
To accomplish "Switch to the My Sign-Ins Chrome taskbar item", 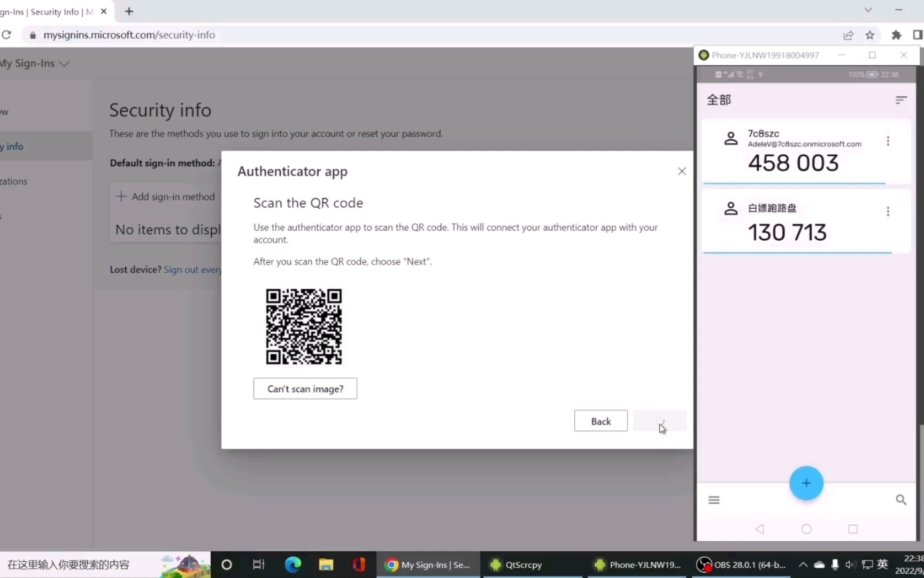I will pos(428,565).
